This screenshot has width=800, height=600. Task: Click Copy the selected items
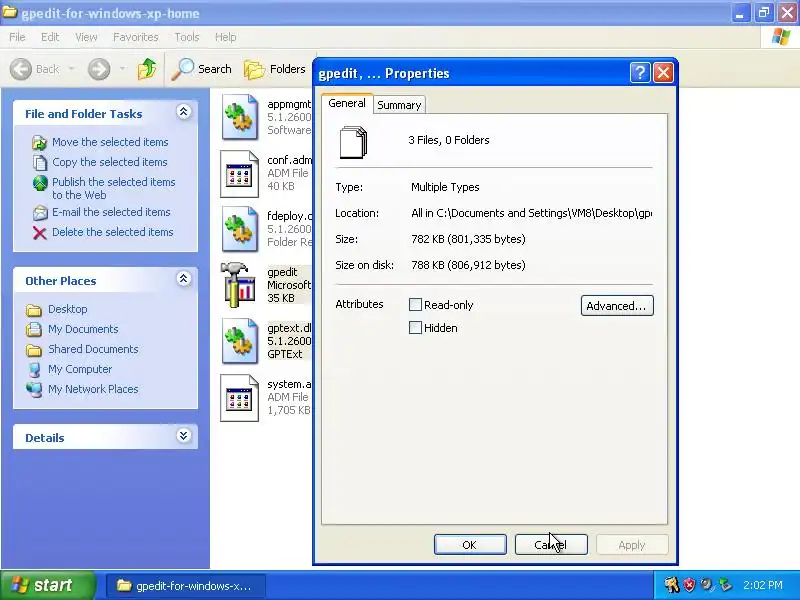(110, 162)
